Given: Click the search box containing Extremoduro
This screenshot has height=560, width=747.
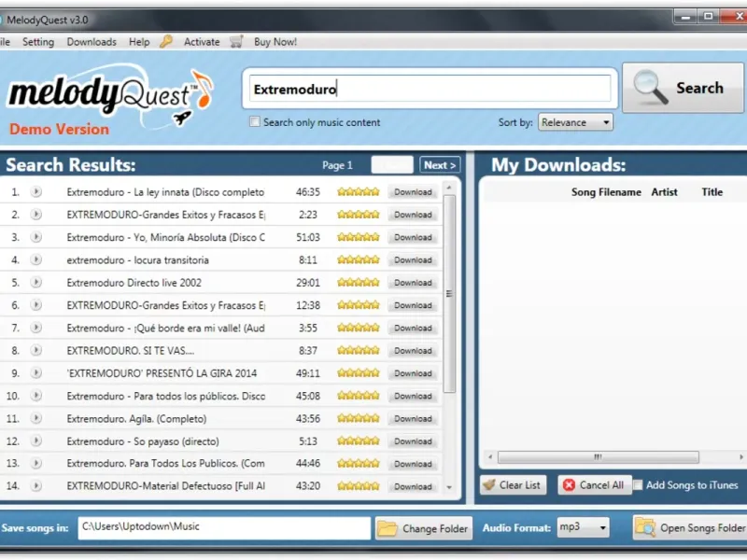Looking at the screenshot, I should (430, 89).
